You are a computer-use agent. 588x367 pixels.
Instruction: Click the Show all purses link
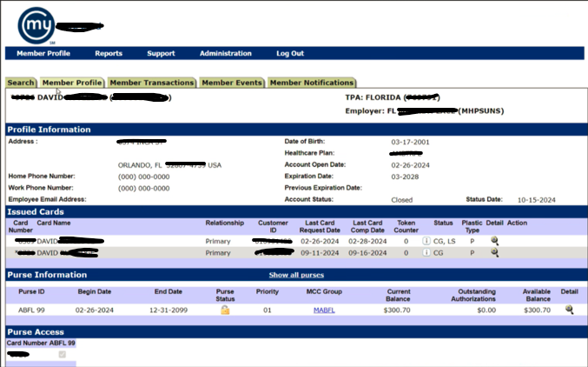[x=296, y=275]
